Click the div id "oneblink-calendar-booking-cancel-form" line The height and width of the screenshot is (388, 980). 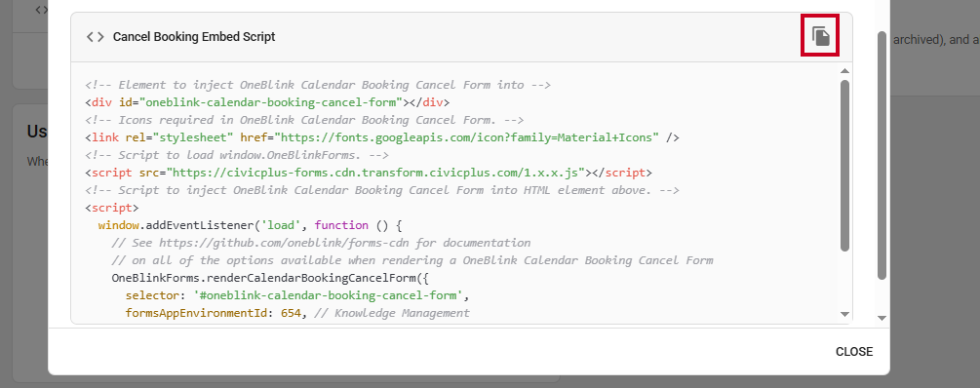point(267,102)
